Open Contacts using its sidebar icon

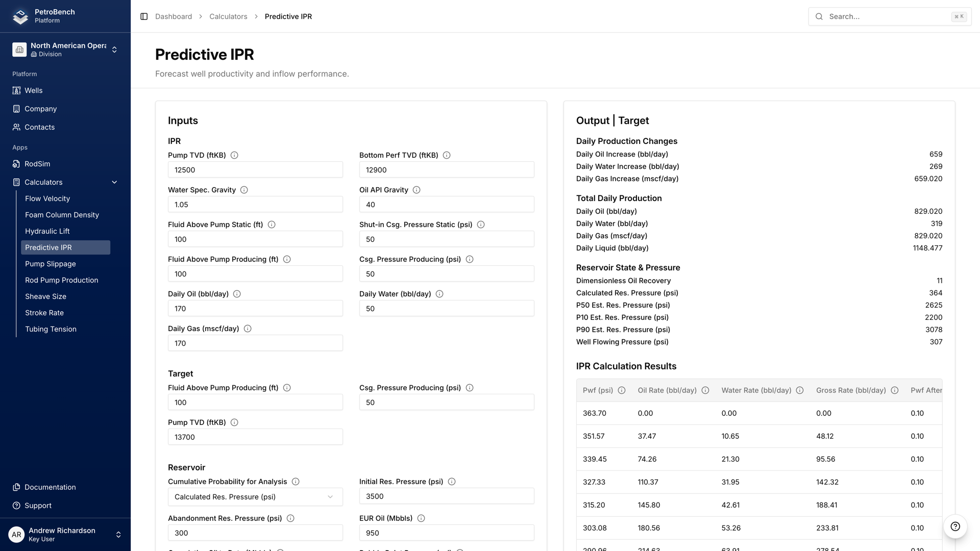(x=16, y=127)
